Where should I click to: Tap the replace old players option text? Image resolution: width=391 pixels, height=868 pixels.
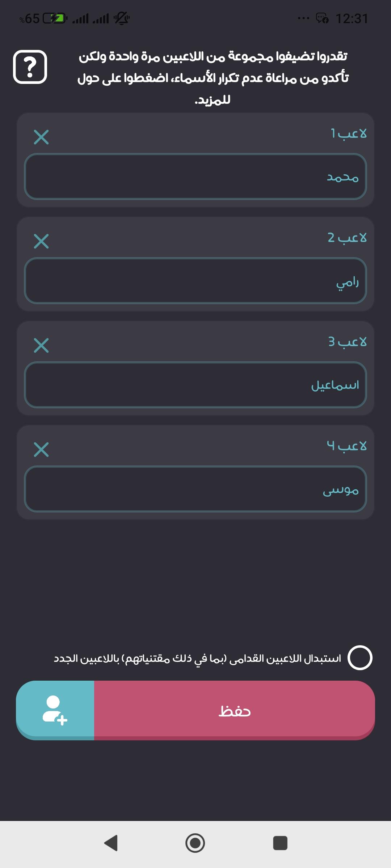[x=197, y=659]
